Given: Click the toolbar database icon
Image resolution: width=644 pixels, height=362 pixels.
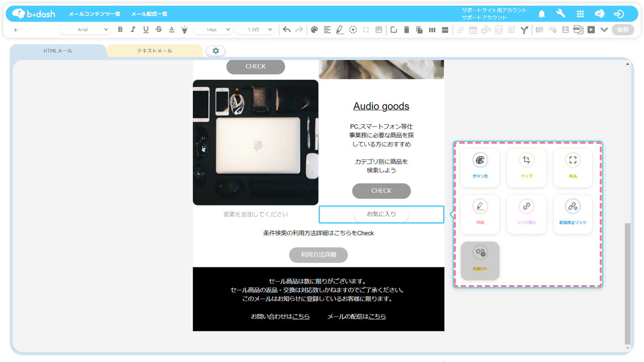Looking at the screenshot, I should click(499, 30).
